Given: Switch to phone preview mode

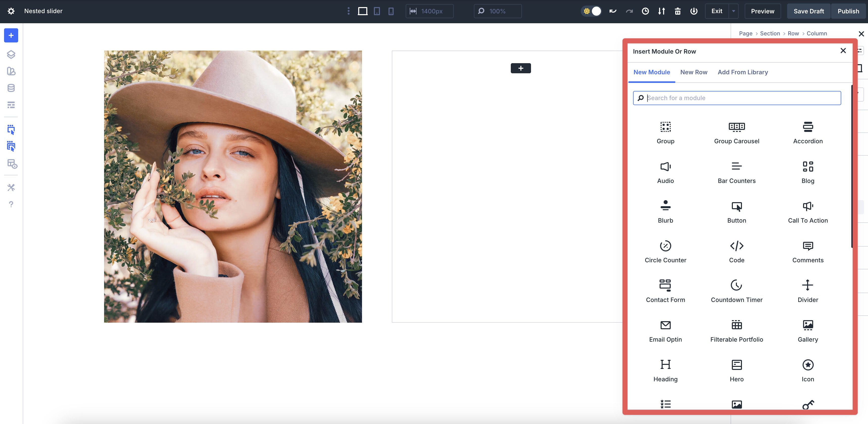Looking at the screenshot, I should (391, 11).
